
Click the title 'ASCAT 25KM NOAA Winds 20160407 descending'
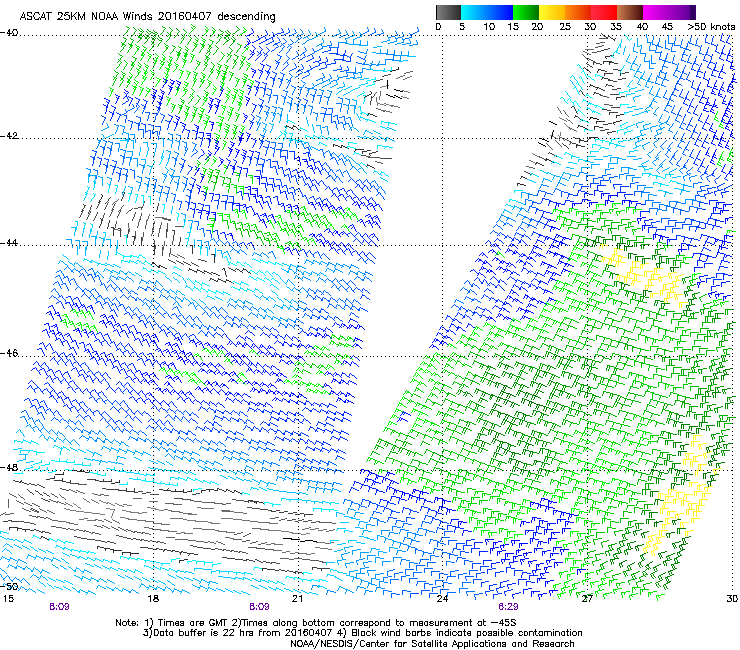[x=147, y=17]
